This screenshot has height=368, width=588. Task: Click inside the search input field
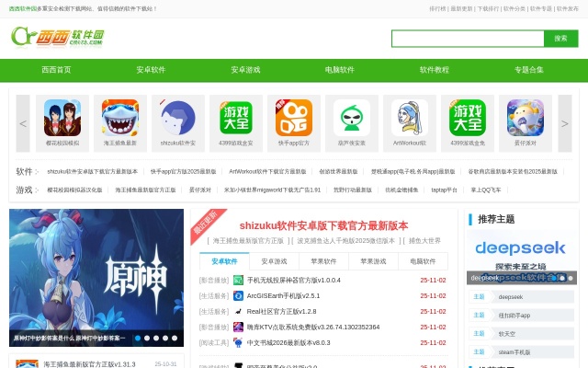click(467, 39)
